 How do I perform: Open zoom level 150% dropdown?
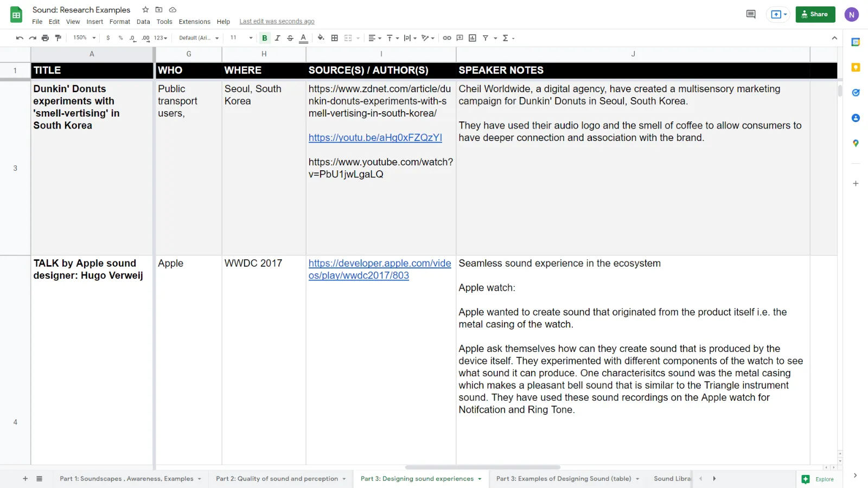point(84,38)
